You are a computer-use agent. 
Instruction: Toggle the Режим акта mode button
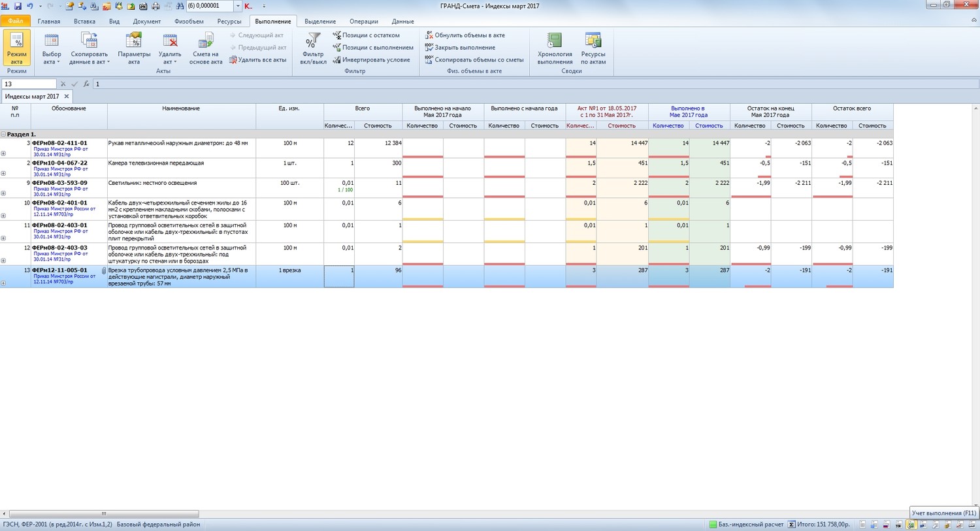click(x=16, y=49)
